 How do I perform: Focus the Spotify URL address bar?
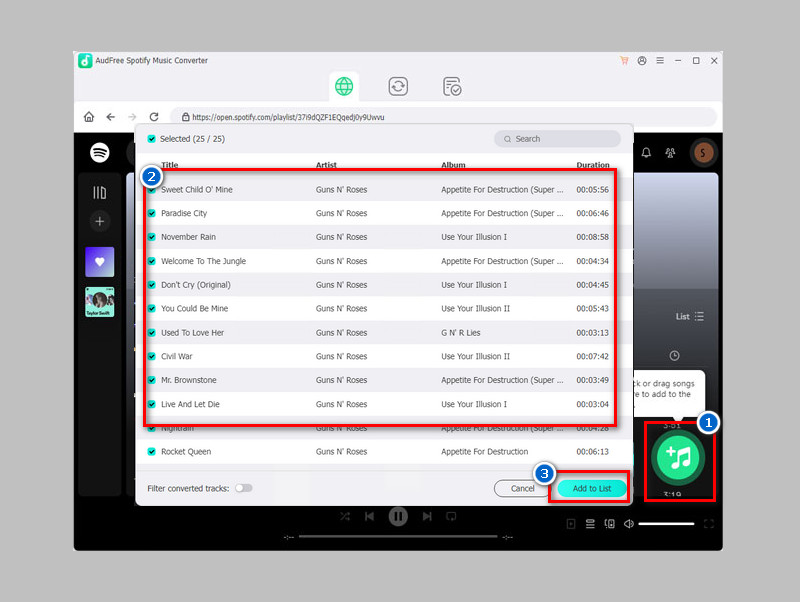pyautogui.click(x=443, y=117)
